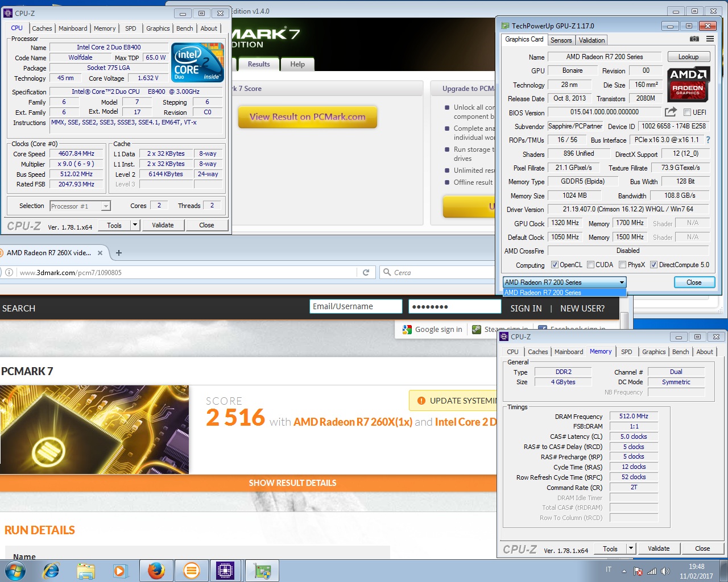This screenshot has height=582, width=728.
Task: Click the taskbar clock showing 19:48
Action: click(x=696, y=571)
